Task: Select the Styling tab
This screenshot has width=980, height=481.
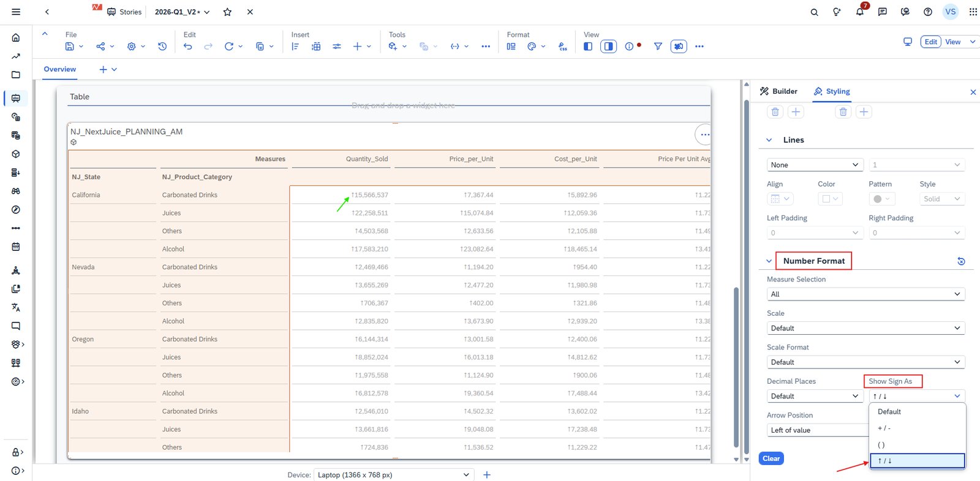Action: [x=832, y=91]
